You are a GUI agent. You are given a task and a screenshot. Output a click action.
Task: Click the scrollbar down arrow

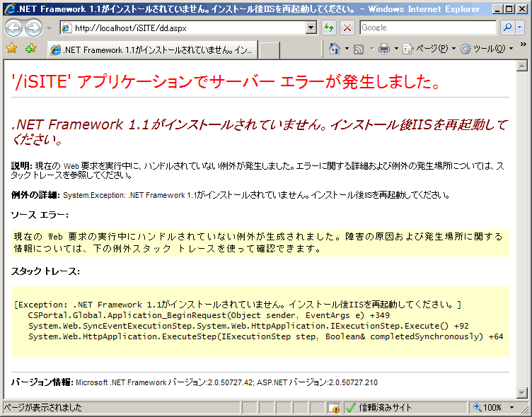521,393
